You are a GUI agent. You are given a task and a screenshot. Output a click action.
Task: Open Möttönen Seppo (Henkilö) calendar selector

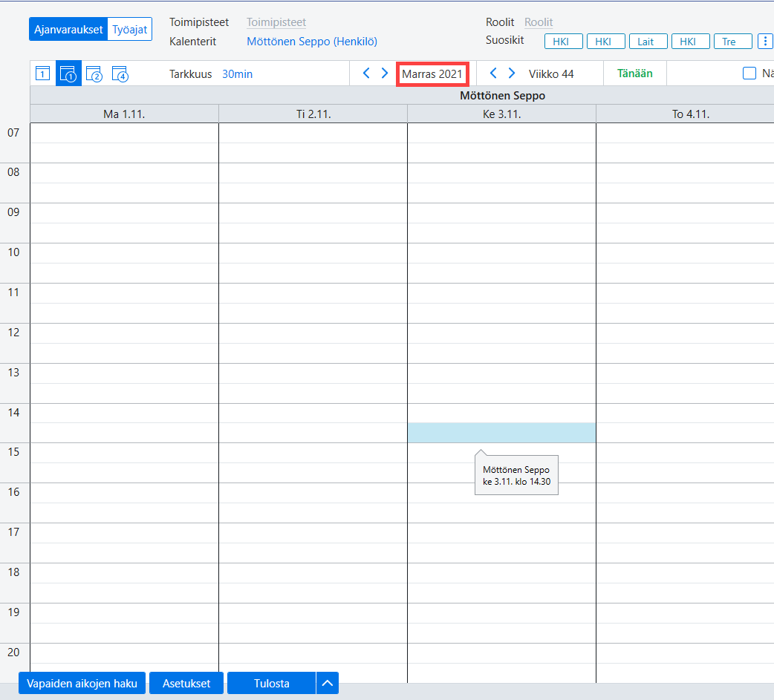coord(312,42)
